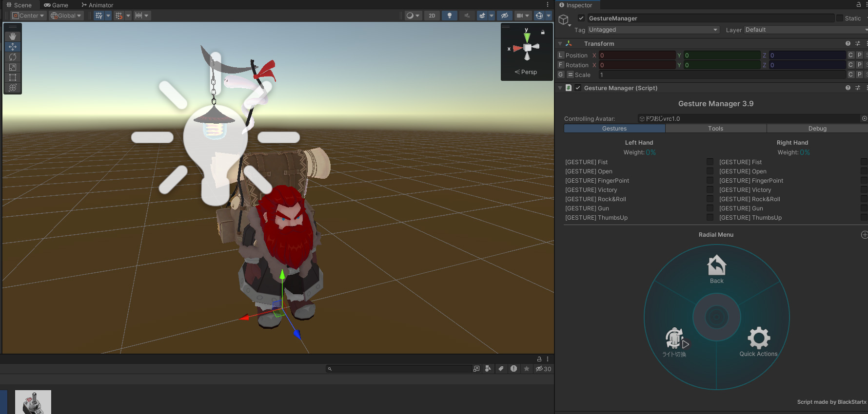Collapse the Transform component section
868x414 pixels.
(560, 44)
